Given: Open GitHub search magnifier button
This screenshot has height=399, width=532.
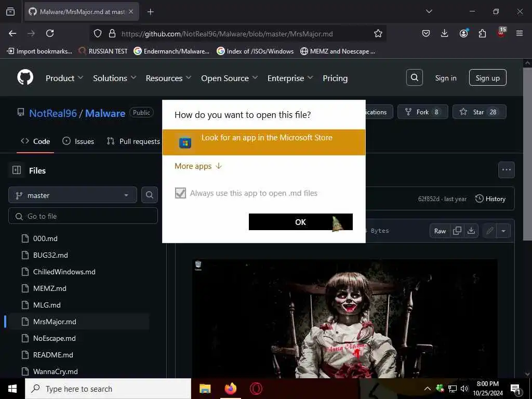Looking at the screenshot, I should (414, 78).
